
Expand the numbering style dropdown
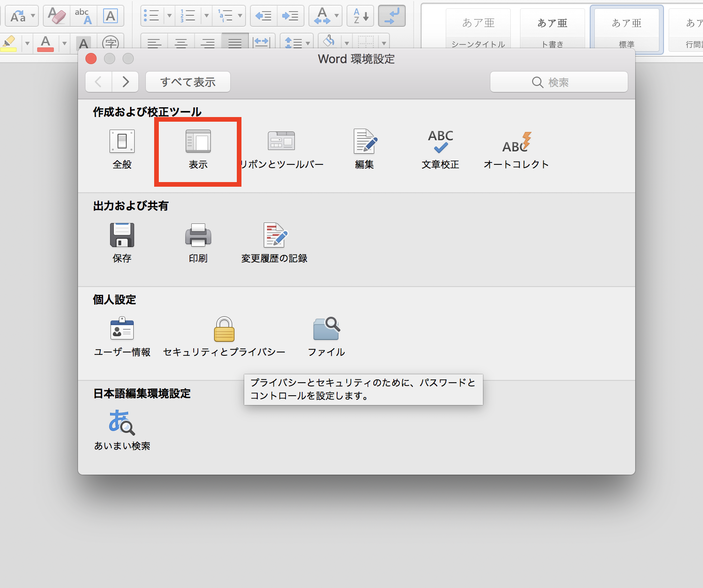coord(207,16)
